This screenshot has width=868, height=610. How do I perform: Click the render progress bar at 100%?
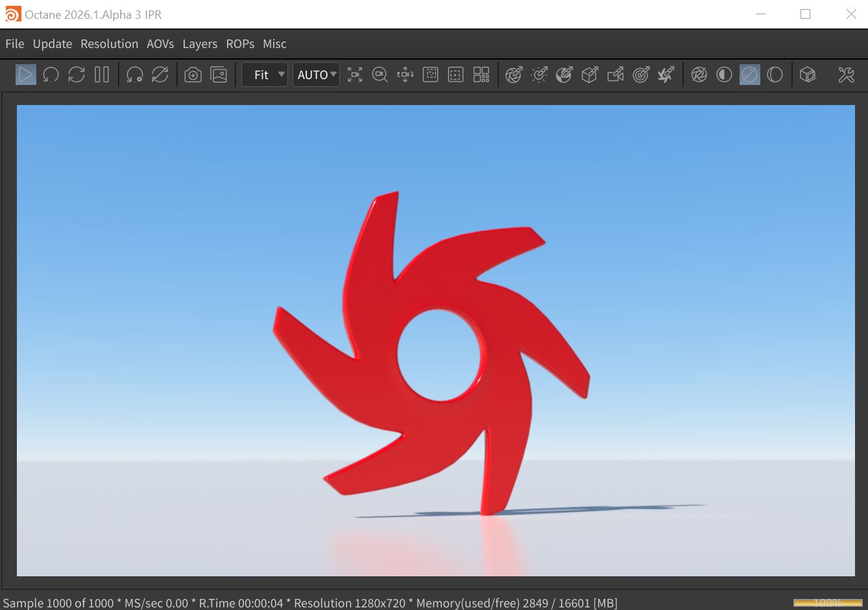tap(828, 603)
